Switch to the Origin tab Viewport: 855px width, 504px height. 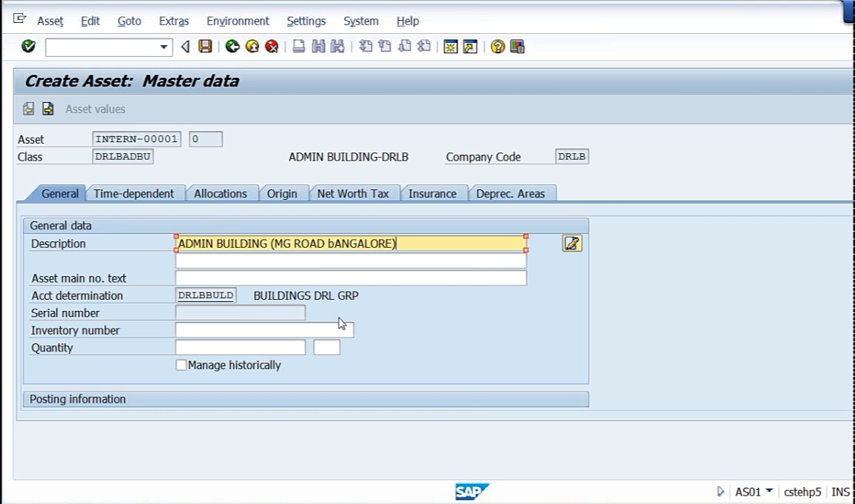[282, 193]
